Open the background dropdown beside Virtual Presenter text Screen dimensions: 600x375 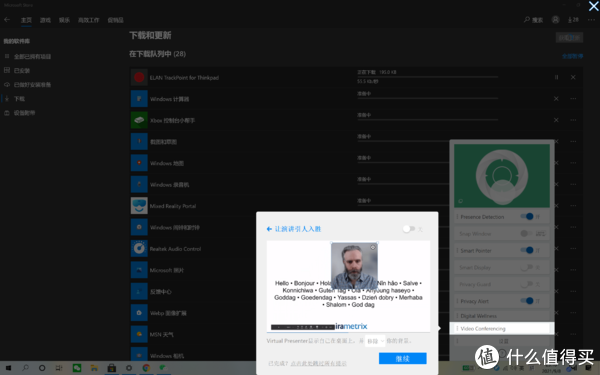[375, 341]
